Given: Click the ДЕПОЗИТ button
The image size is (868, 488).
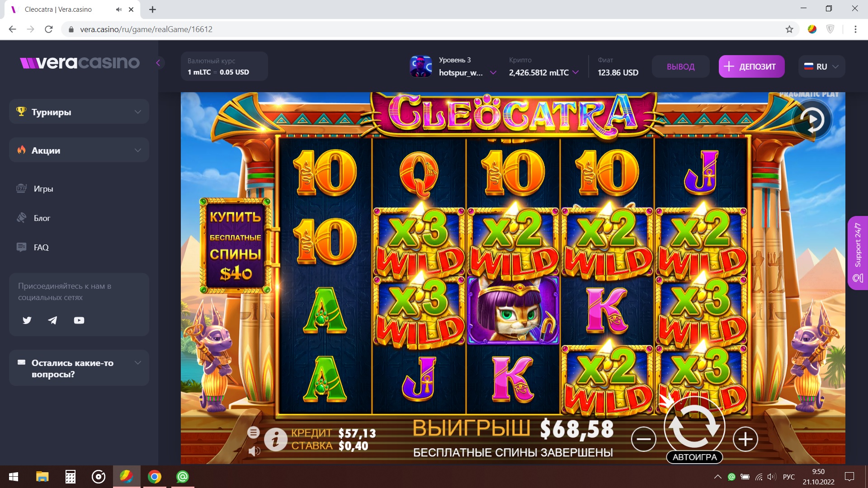Looking at the screenshot, I should pos(751,66).
